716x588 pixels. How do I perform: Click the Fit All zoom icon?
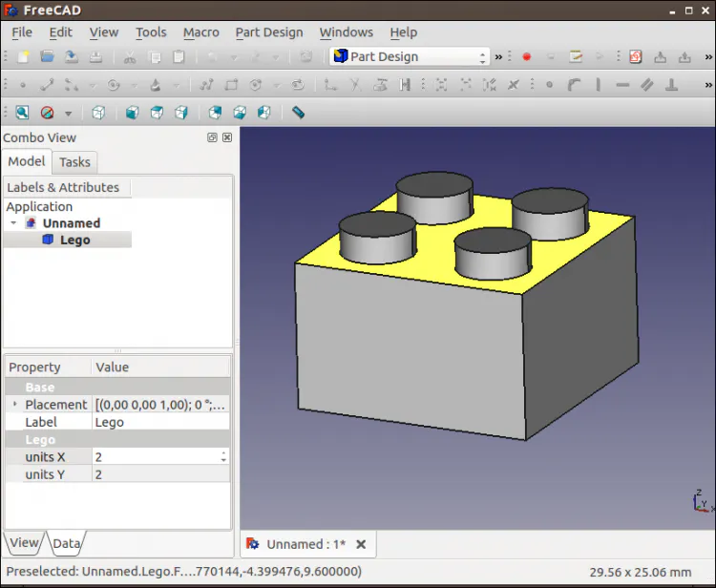22,113
